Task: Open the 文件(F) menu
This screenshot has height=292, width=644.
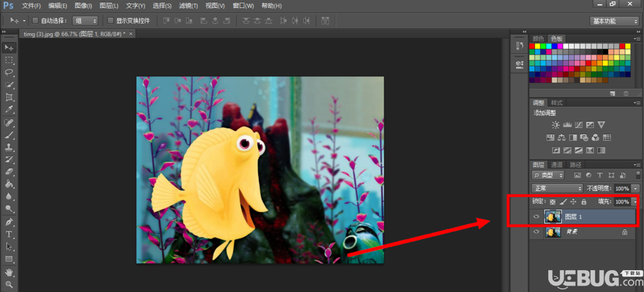Action: (31, 6)
